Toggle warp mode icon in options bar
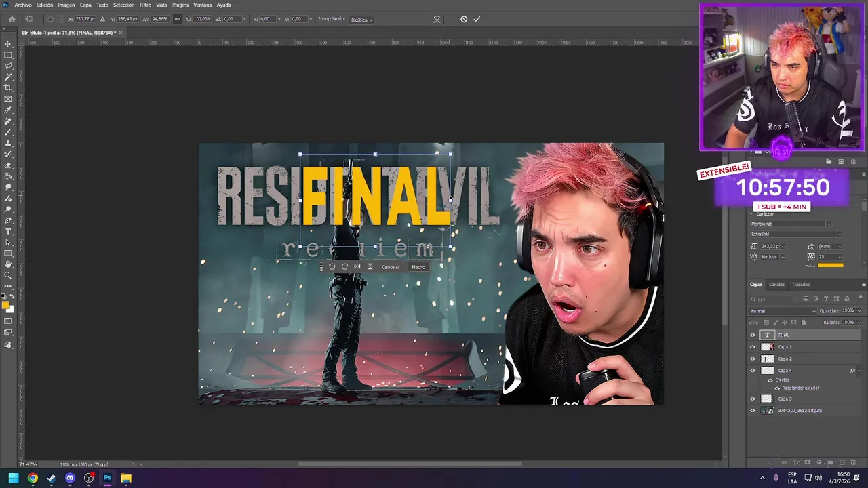 click(x=437, y=19)
